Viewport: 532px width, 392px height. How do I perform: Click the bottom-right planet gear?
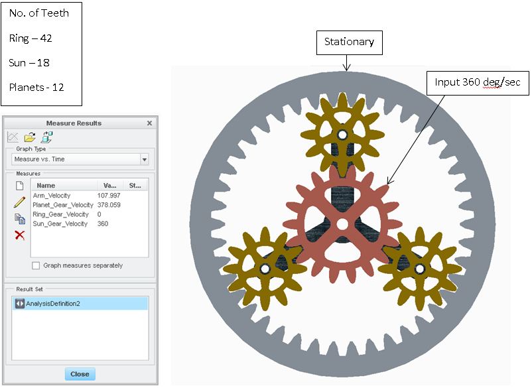click(x=420, y=269)
